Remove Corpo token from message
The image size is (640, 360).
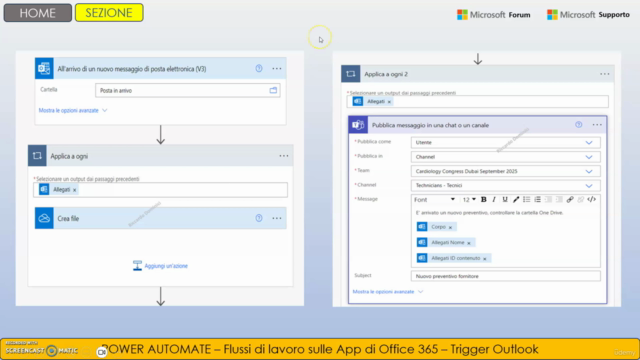(x=451, y=227)
